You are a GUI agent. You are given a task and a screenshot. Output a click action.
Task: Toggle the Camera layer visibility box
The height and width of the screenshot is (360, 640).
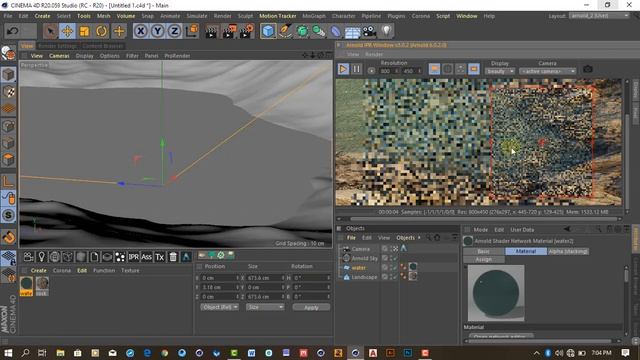tap(384, 249)
